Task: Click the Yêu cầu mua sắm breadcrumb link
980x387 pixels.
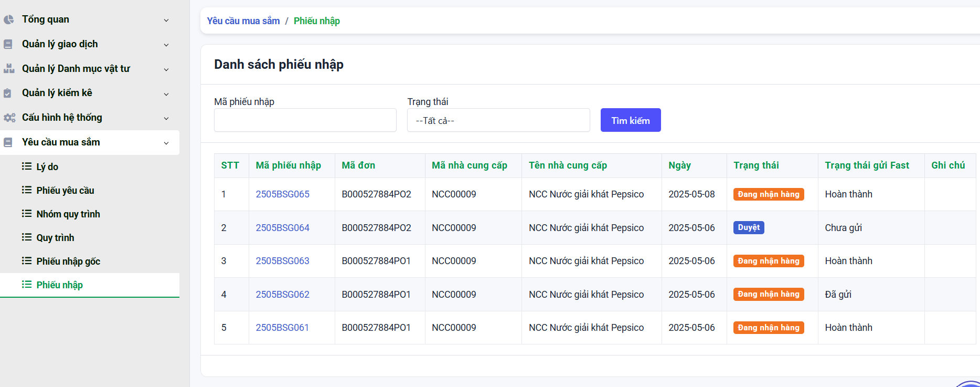Action: pyautogui.click(x=243, y=21)
